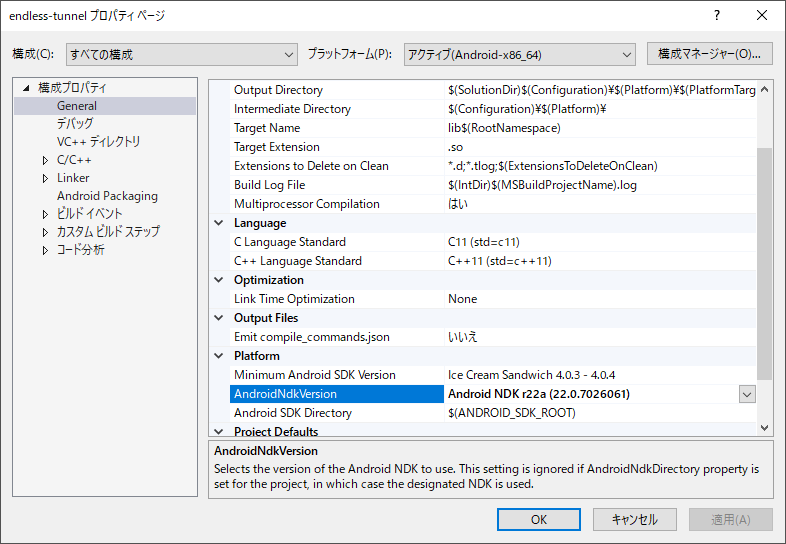Viewport: 786px width, 544px height.
Task: Click the Output Directory property row
Action: click(x=493, y=90)
